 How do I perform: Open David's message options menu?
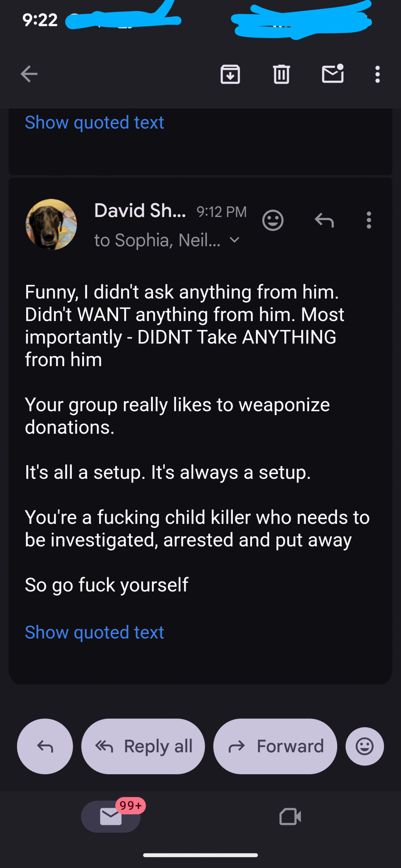pyautogui.click(x=369, y=221)
